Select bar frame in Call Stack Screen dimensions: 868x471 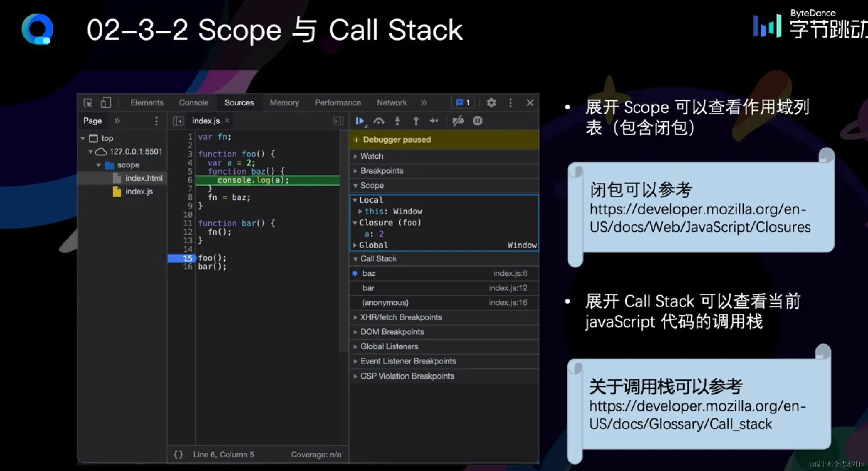(368, 288)
